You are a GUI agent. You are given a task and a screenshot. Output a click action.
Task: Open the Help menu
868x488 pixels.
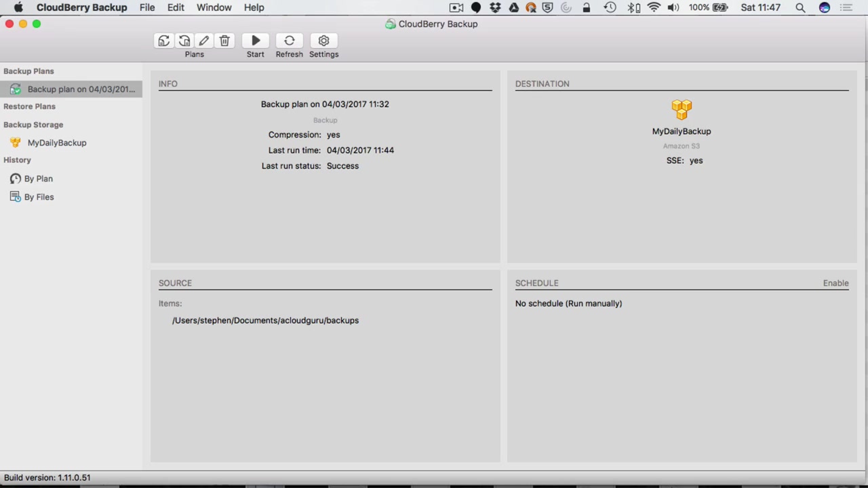point(254,7)
